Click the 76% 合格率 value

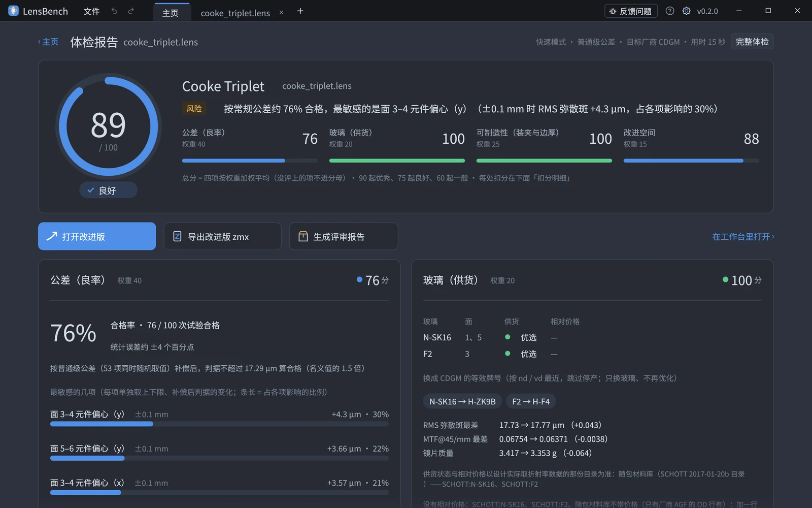tap(73, 333)
